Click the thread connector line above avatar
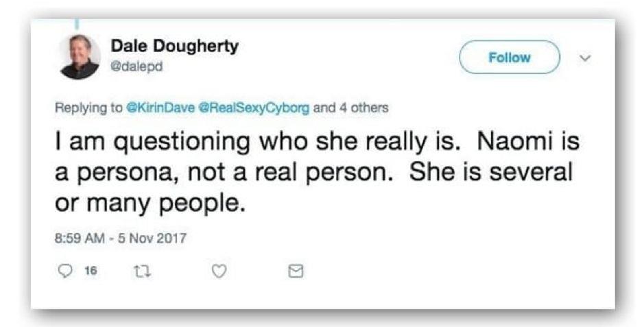This screenshot has height=327, width=644. pos(76,25)
